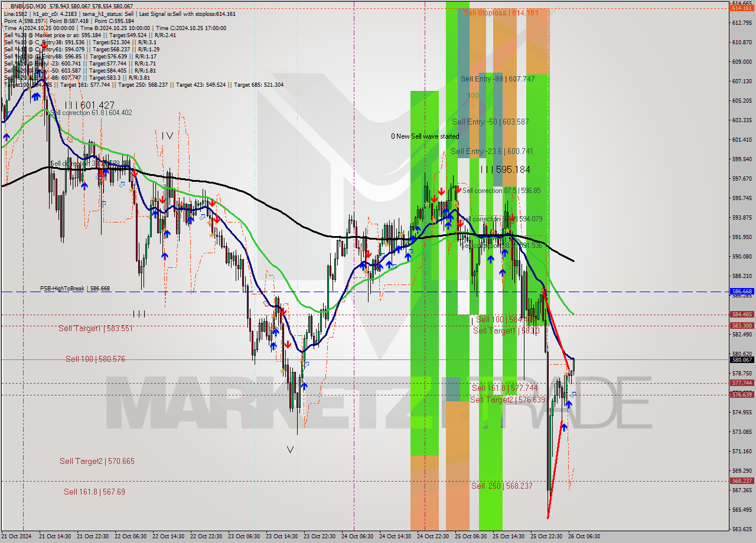Click the '21 Oct 2024' date on the time axis

[x=17, y=537]
